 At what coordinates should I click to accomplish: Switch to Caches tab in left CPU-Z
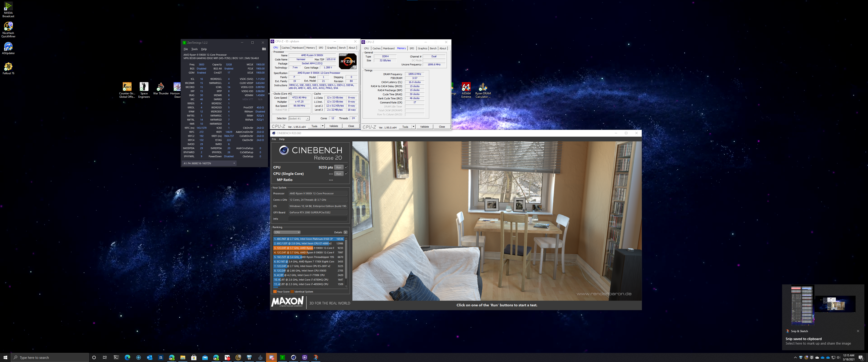285,48
